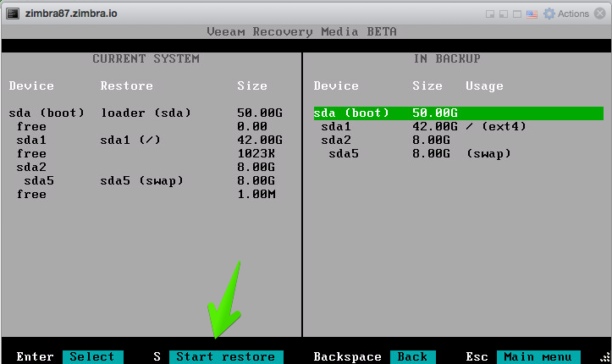
Task: Click the Back button
Action: pyautogui.click(x=412, y=356)
